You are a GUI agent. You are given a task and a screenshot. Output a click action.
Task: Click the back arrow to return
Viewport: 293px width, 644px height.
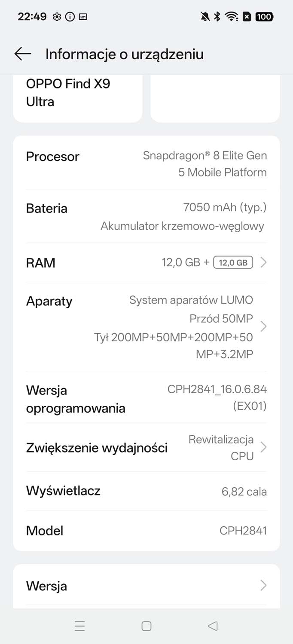pos(22,54)
